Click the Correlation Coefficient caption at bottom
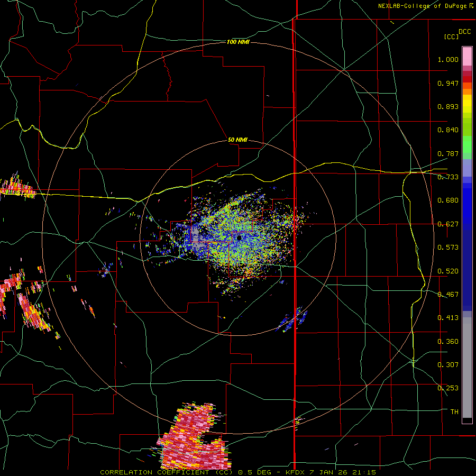476x476 pixels. pyautogui.click(x=166, y=472)
